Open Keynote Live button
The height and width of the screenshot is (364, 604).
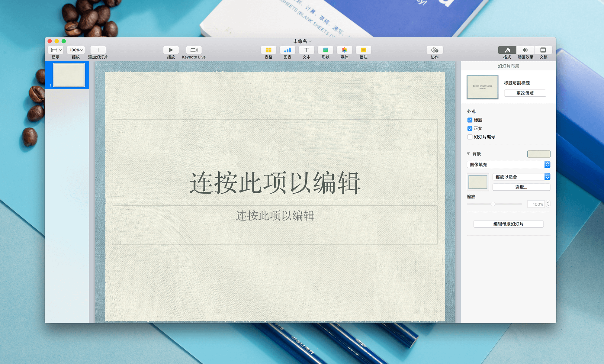click(x=194, y=50)
